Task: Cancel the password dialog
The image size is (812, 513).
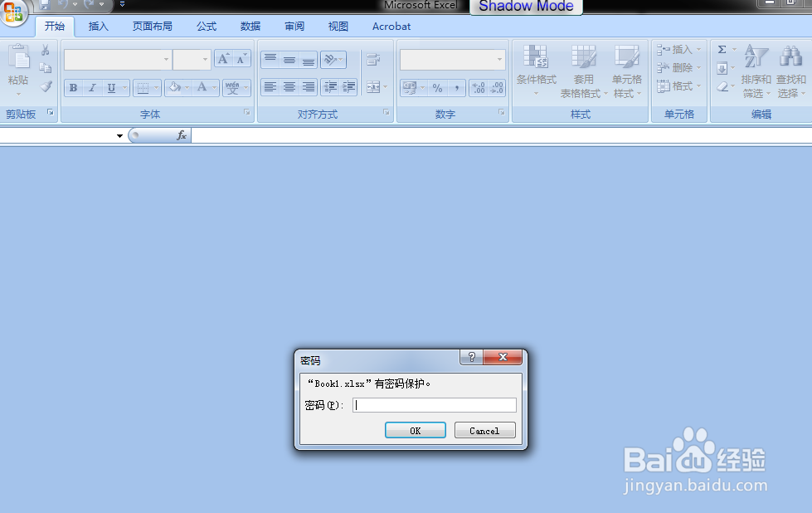Action: [484, 431]
